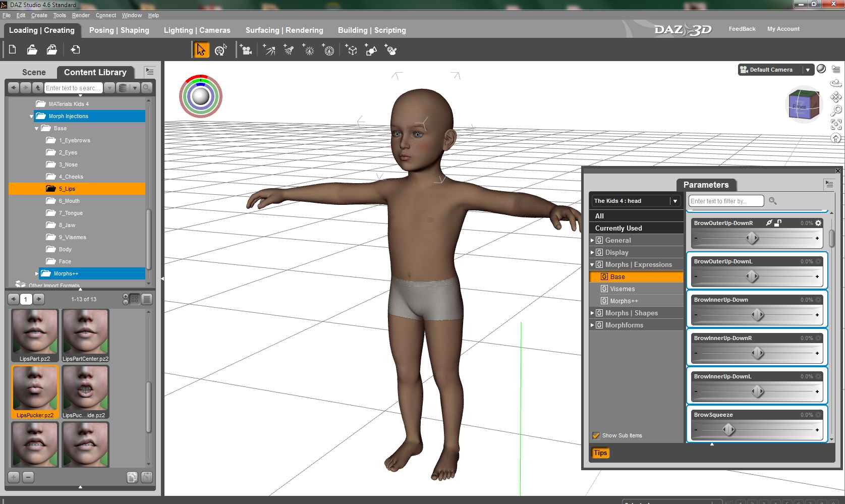Switch to Lighting | Cameras activity tab
The height and width of the screenshot is (504, 845).
click(197, 30)
